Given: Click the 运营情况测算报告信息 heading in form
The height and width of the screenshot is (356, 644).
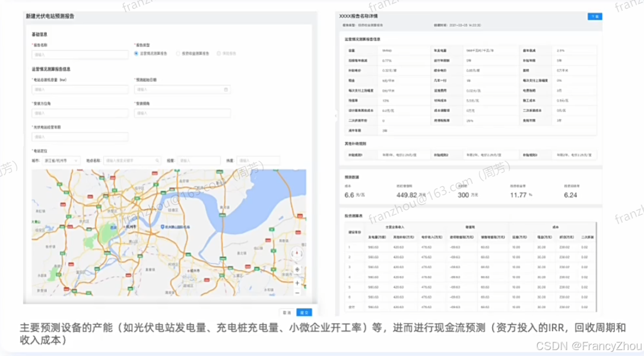Looking at the screenshot, I should coord(51,69).
